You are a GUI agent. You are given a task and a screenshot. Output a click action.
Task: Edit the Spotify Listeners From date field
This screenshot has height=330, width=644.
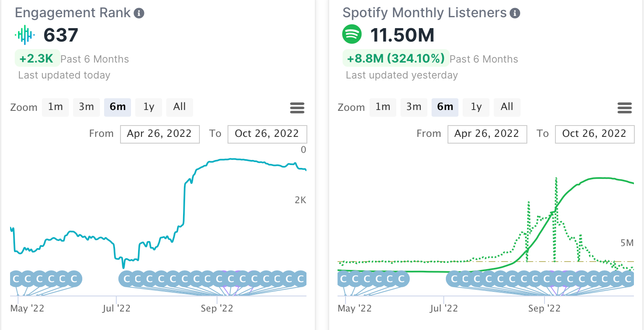487,134
